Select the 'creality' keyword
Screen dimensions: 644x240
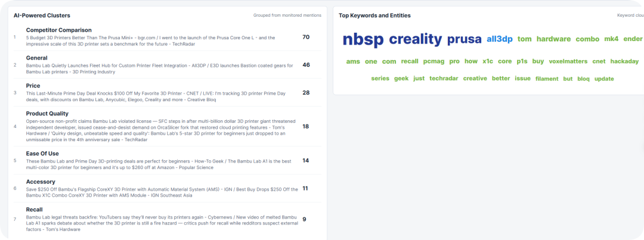point(416,39)
